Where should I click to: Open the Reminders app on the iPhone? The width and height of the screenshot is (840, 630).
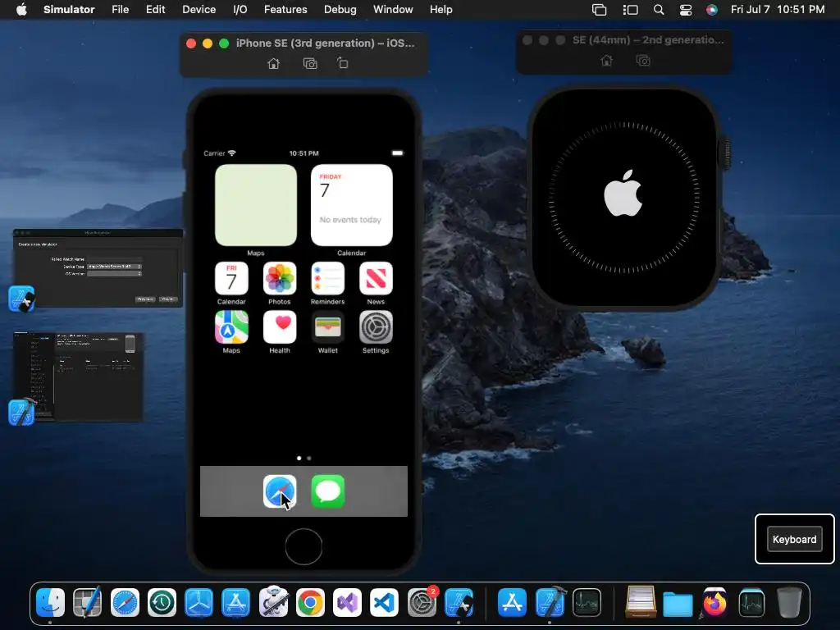(x=328, y=279)
